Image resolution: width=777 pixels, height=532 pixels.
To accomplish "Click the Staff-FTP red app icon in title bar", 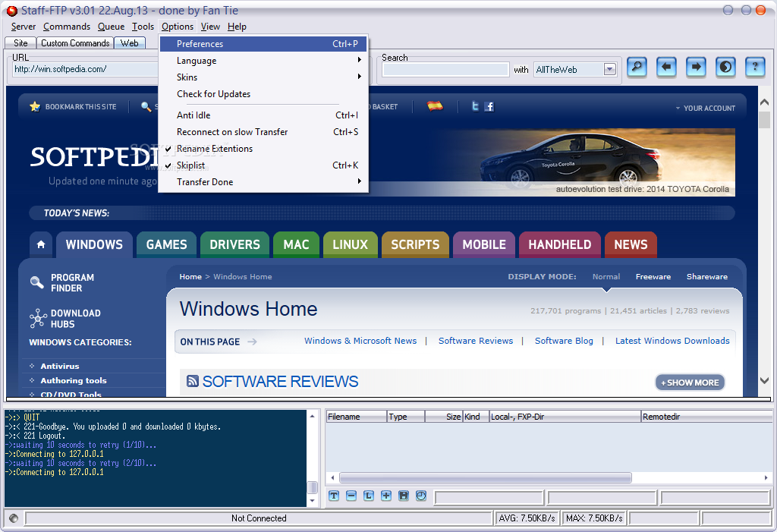I will (12, 11).
